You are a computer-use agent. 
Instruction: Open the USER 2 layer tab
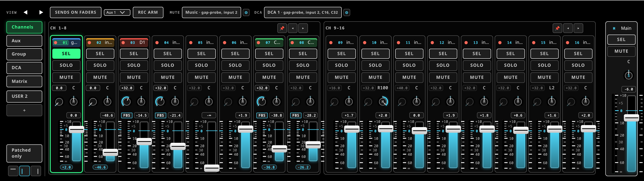tap(24, 96)
